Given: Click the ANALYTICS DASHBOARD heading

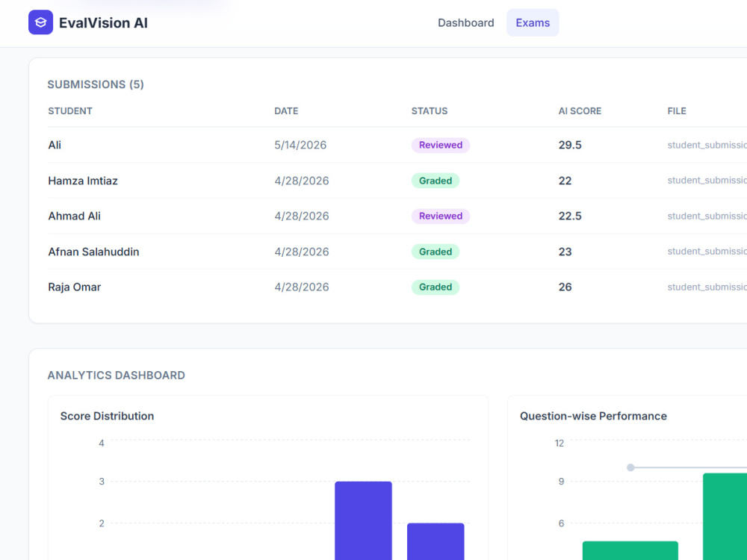Looking at the screenshot, I should tap(117, 376).
